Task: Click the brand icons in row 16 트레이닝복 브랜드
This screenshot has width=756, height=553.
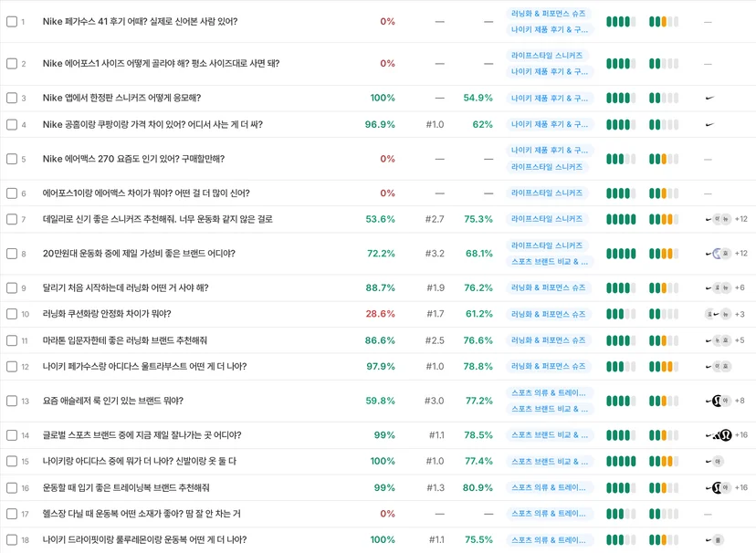Action: coord(718,488)
